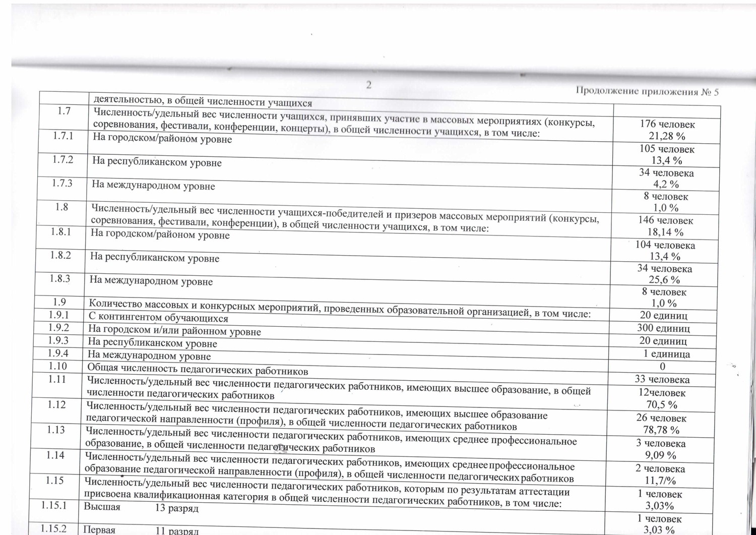The width and height of the screenshot is (756, 535).
Task: Click text 'С контингентом обучающихся'
Action: click(158, 318)
